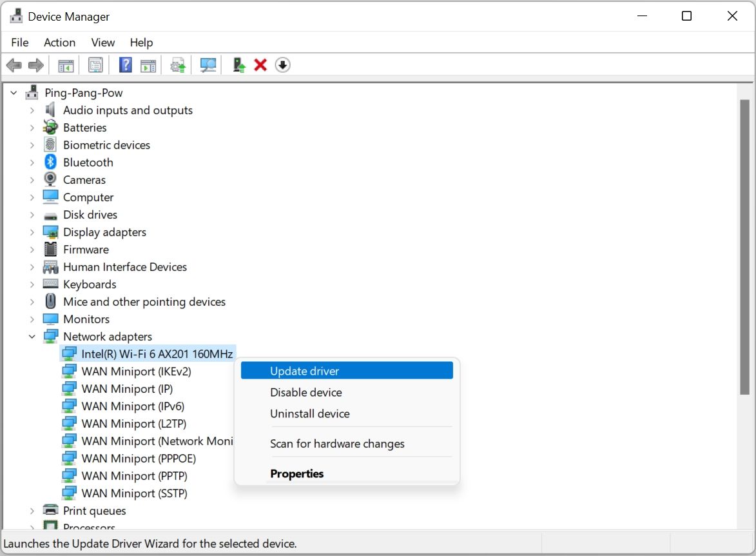Screen dimensions: 756x556
Task: Click the Properties toolbar icon
Action: (95, 65)
